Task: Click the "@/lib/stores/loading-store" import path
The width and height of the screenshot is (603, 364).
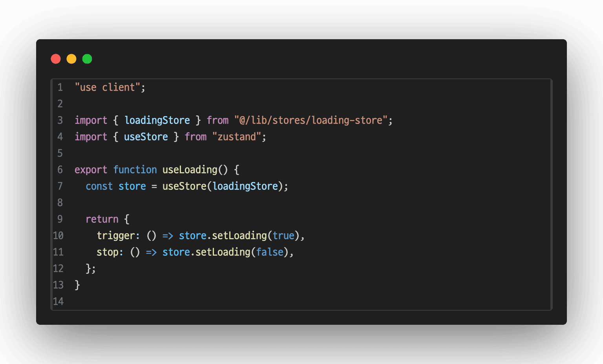Action: (311, 120)
